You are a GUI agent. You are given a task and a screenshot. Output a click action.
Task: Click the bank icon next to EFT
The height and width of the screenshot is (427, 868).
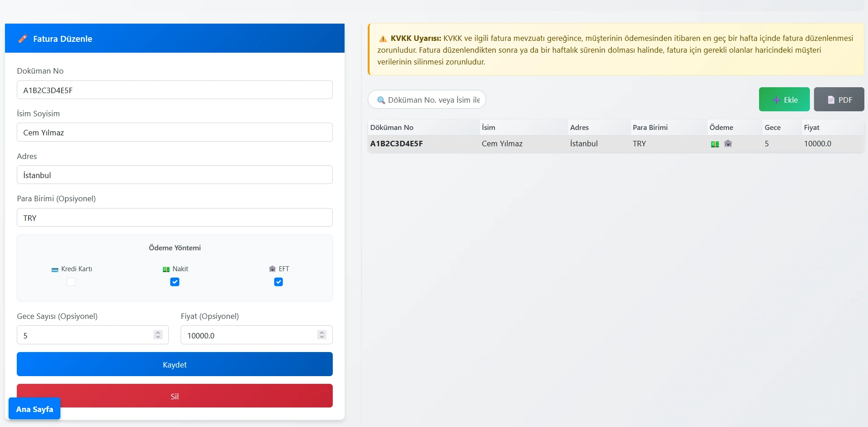pyautogui.click(x=272, y=269)
